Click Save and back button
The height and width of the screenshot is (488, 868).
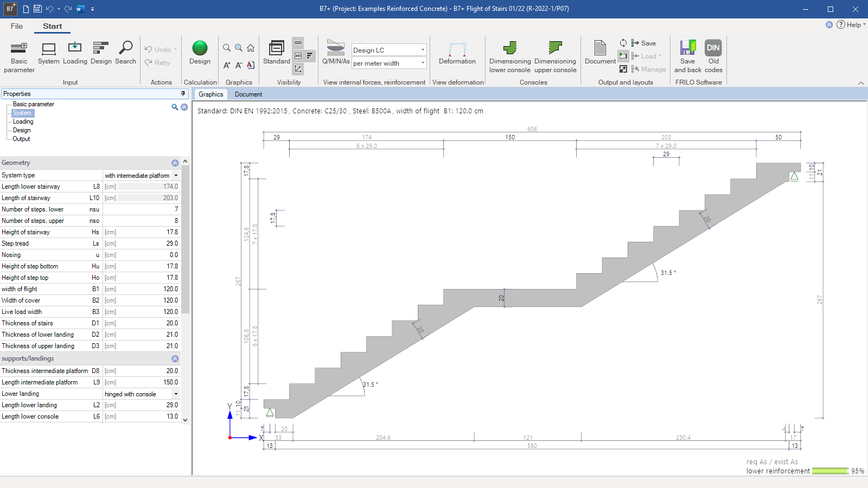click(688, 57)
